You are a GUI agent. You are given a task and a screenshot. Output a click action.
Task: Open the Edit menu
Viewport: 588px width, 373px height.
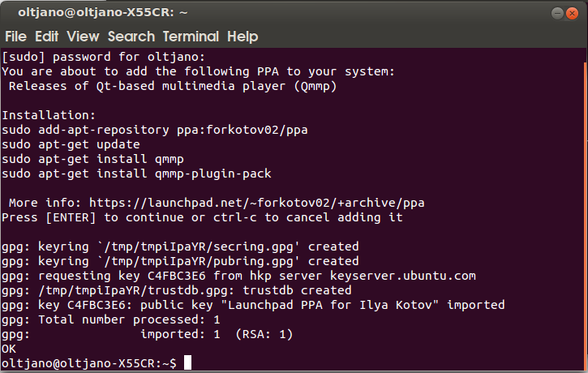point(46,36)
